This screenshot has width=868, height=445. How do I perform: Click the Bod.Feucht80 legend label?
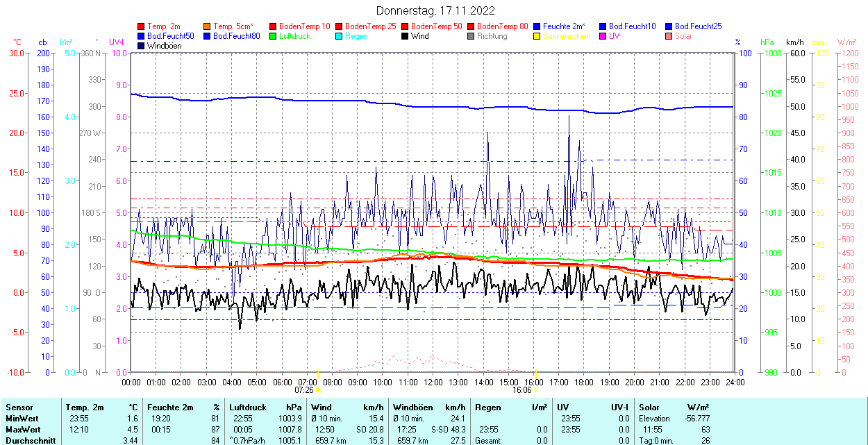(x=236, y=36)
